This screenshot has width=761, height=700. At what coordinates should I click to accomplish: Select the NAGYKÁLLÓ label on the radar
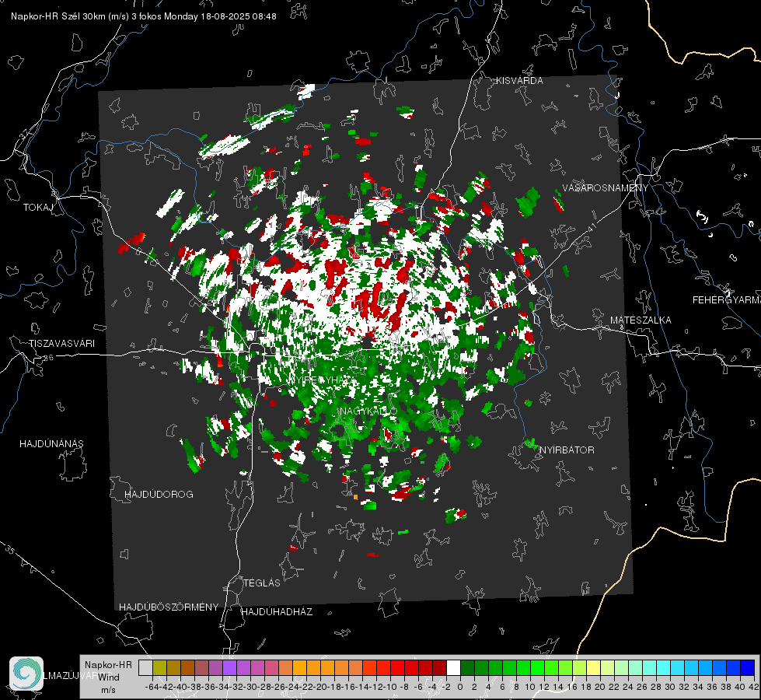[x=368, y=411]
